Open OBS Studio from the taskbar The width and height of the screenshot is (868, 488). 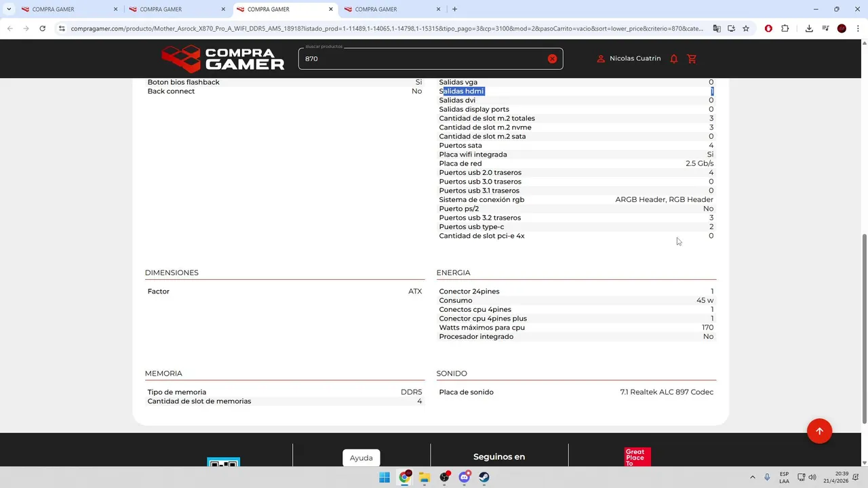(x=445, y=477)
